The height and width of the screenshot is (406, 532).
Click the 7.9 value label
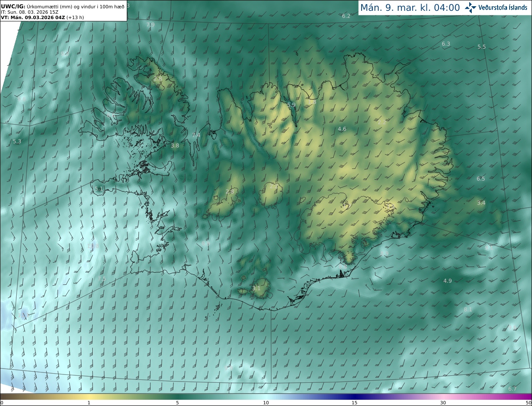(x=150, y=25)
